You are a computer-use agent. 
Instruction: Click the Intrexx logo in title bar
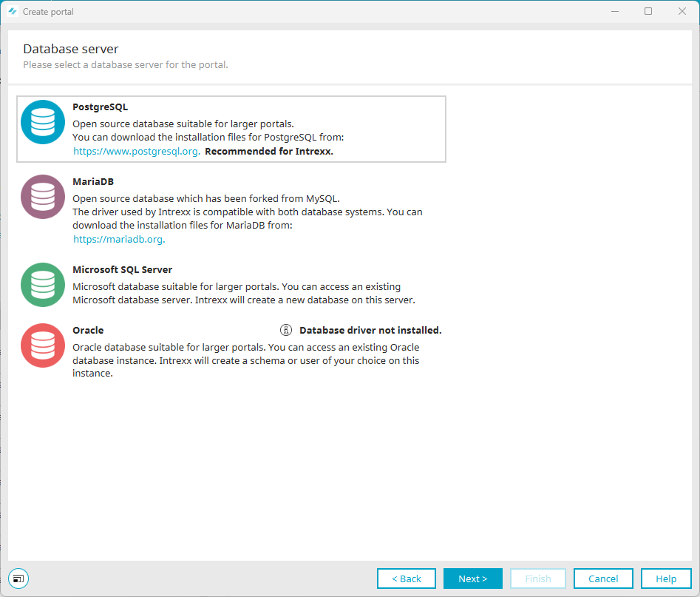(x=13, y=11)
